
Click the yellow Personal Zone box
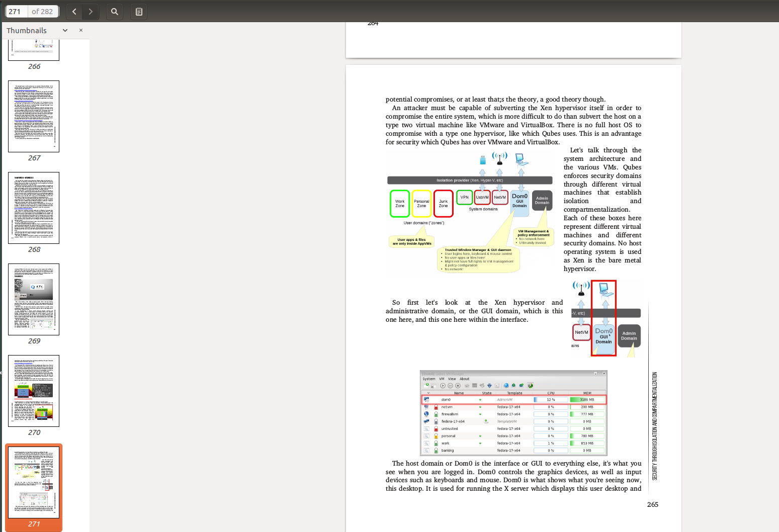pyautogui.click(x=421, y=204)
